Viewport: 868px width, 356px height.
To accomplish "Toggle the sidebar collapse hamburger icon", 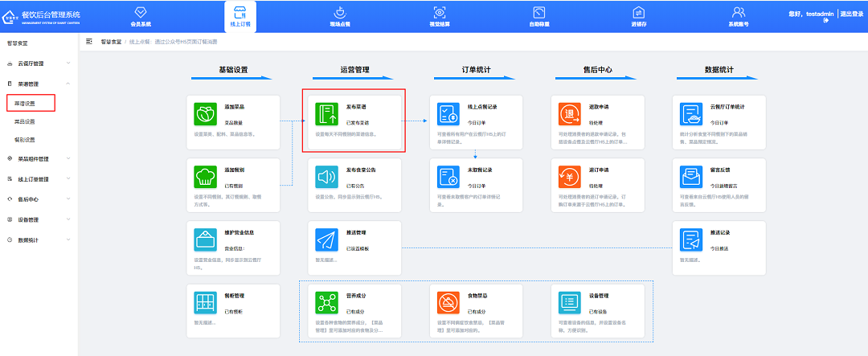I will 89,40.
